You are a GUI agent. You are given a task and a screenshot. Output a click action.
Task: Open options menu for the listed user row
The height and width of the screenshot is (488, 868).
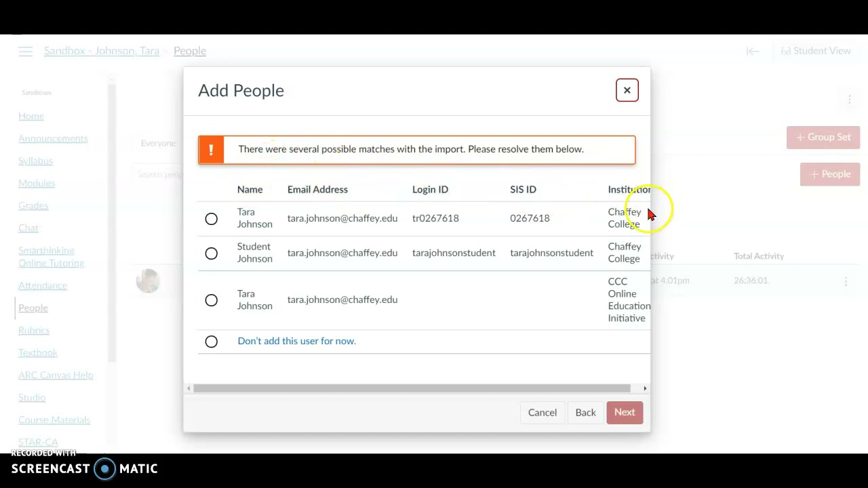point(846,281)
